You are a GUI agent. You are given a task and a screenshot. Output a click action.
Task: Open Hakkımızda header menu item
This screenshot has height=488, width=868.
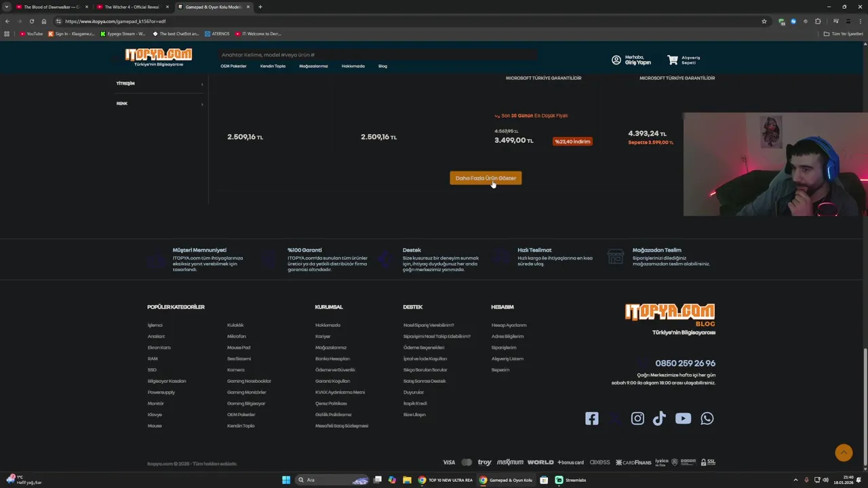click(x=353, y=66)
